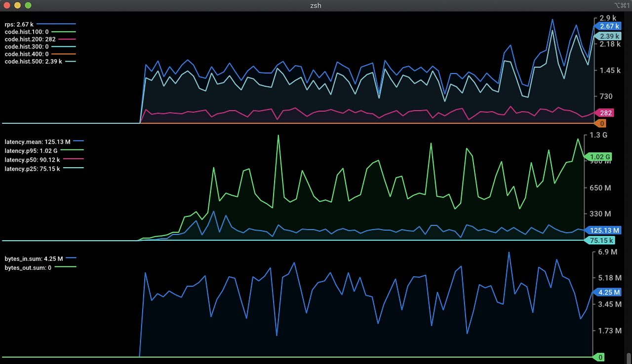Select the code.hist.400: 0 legend label
The image size is (632, 364).
(x=27, y=54)
